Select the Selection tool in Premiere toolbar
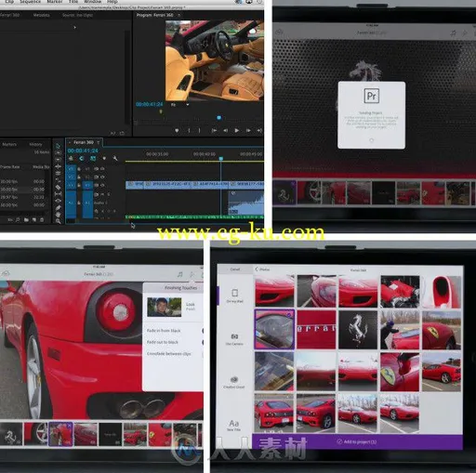The height and width of the screenshot is (473, 476). [x=58, y=146]
